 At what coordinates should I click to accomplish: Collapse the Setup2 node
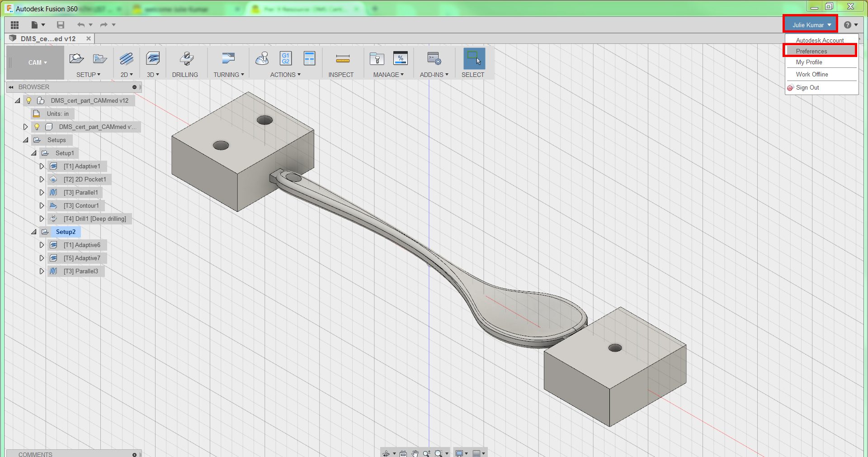34,232
